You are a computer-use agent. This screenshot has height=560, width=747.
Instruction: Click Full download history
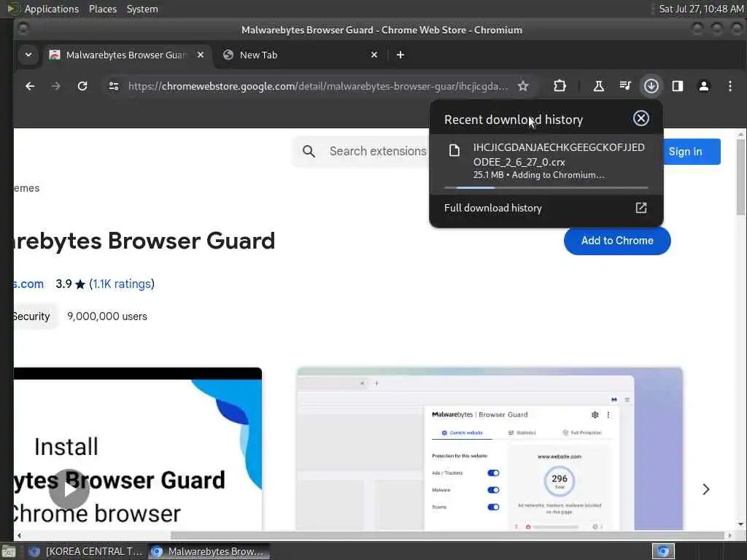[492, 208]
